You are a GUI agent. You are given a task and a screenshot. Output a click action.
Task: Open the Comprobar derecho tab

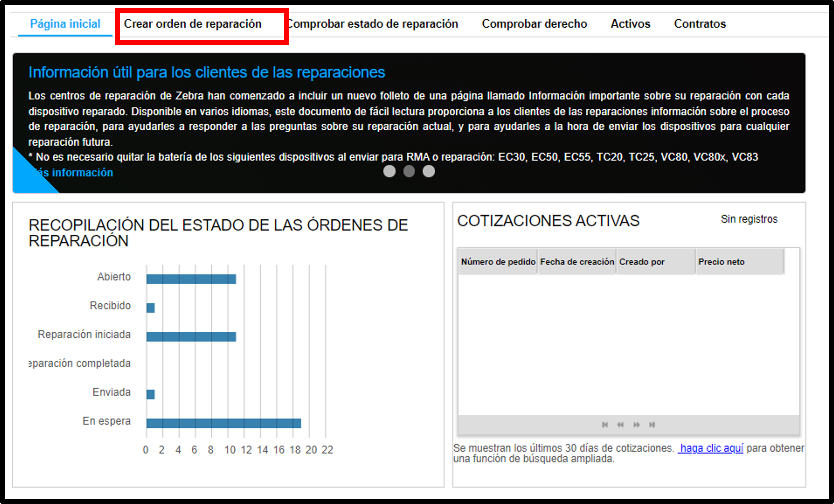pos(534,24)
